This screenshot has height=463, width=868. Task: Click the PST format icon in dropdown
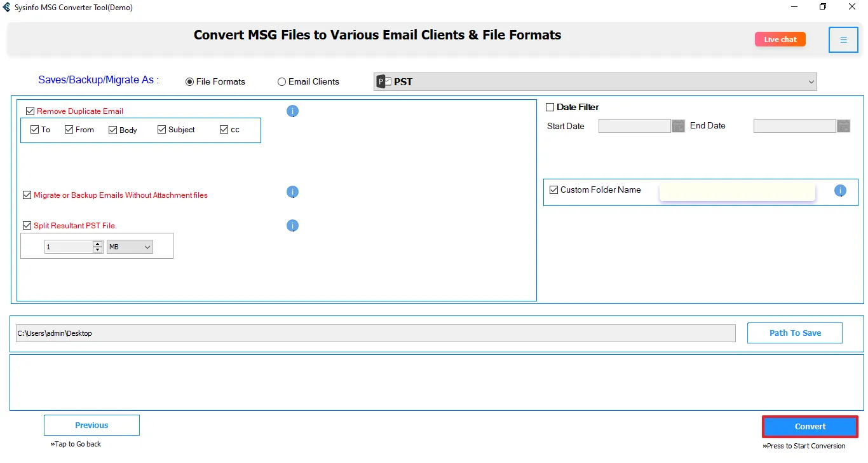(383, 81)
